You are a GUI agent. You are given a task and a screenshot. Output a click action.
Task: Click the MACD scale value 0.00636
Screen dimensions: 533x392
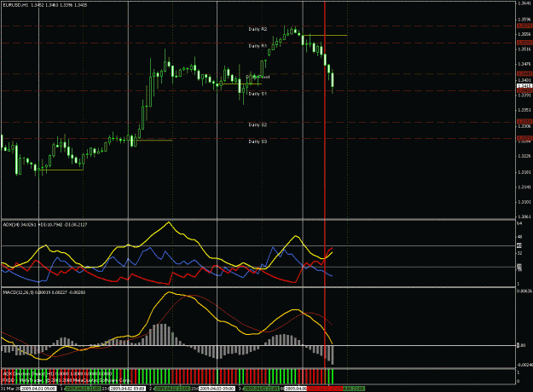[x=524, y=291]
